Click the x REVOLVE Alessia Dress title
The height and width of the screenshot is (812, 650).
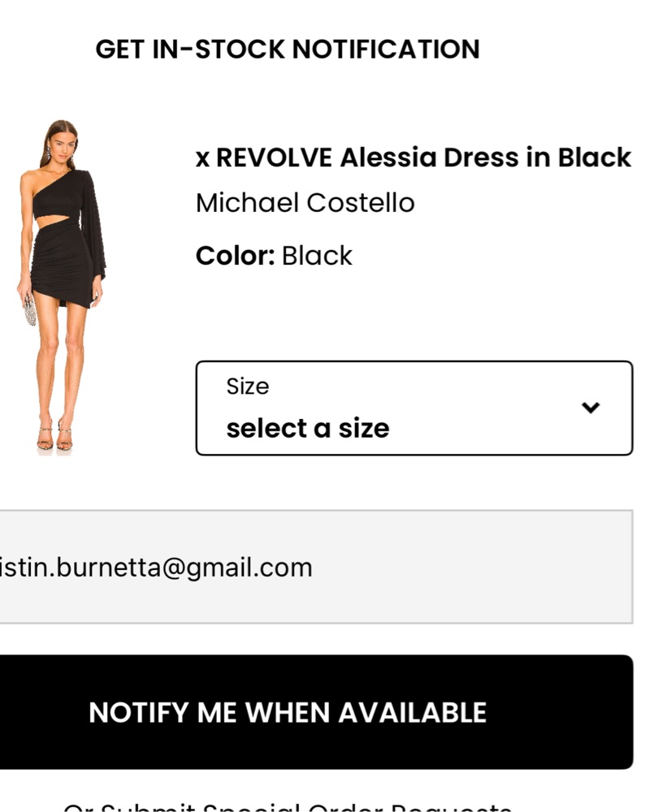pyautogui.click(x=413, y=158)
